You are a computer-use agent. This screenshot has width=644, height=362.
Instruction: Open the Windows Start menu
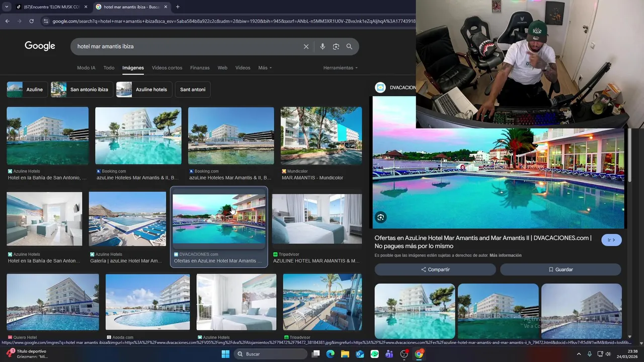point(225,354)
